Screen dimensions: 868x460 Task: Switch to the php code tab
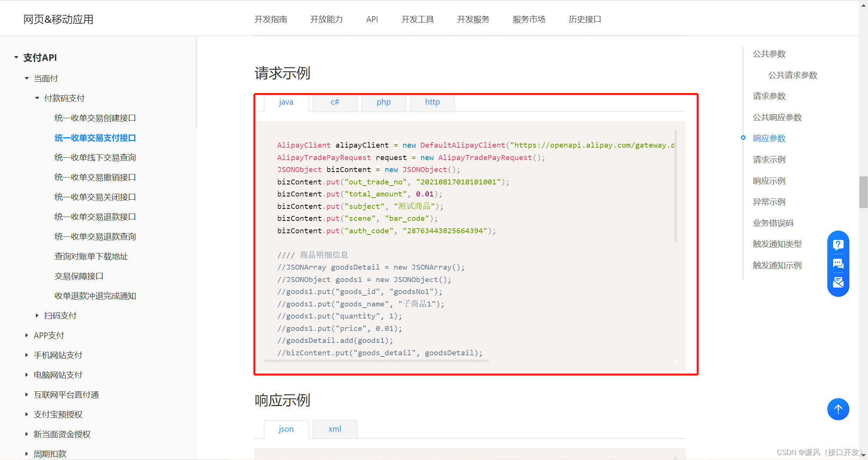click(384, 102)
